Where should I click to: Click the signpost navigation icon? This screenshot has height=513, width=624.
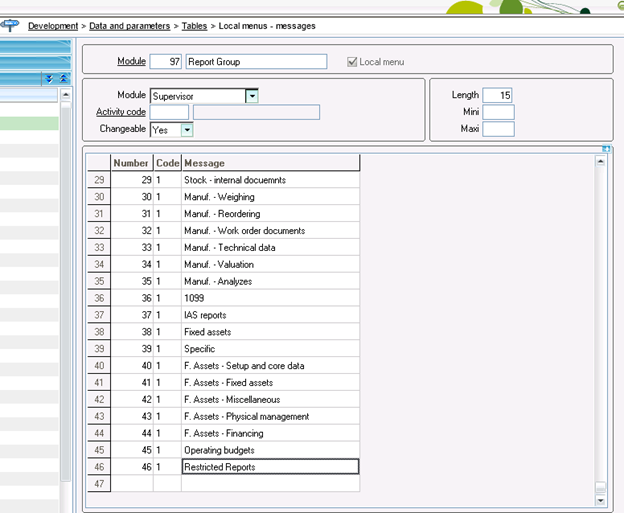point(12,26)
